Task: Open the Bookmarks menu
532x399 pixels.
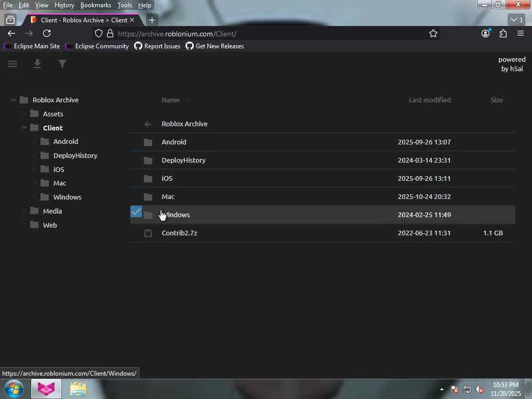Action: pyautogui.click(x=96, y=5)
